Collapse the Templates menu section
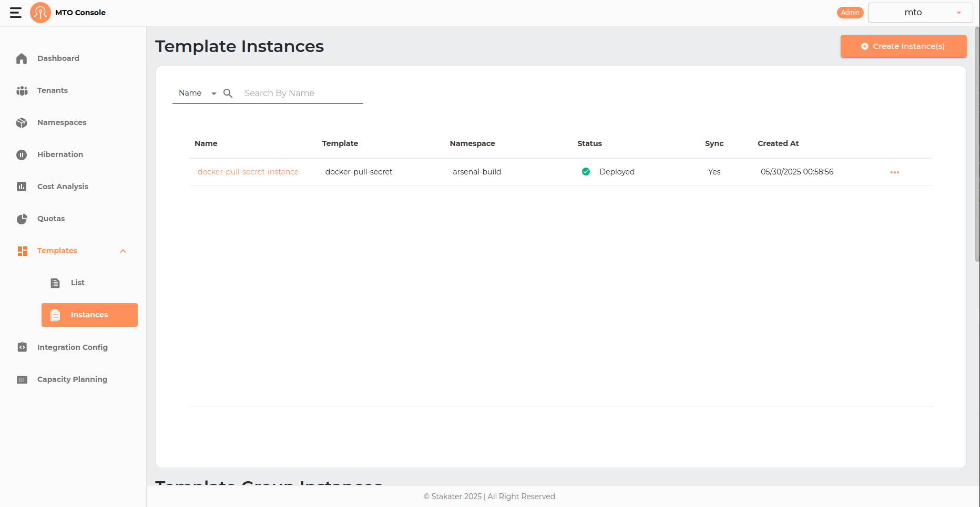The width and height of the screenshot is (980, 507). pos(123,251)
